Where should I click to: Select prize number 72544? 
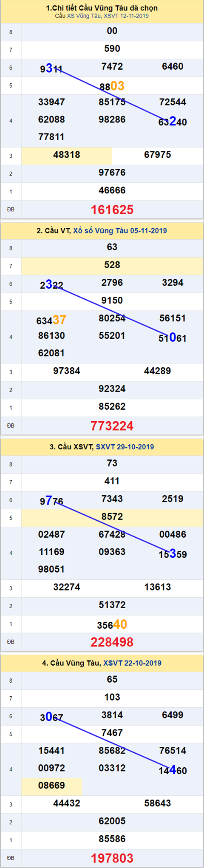(173, 102)
